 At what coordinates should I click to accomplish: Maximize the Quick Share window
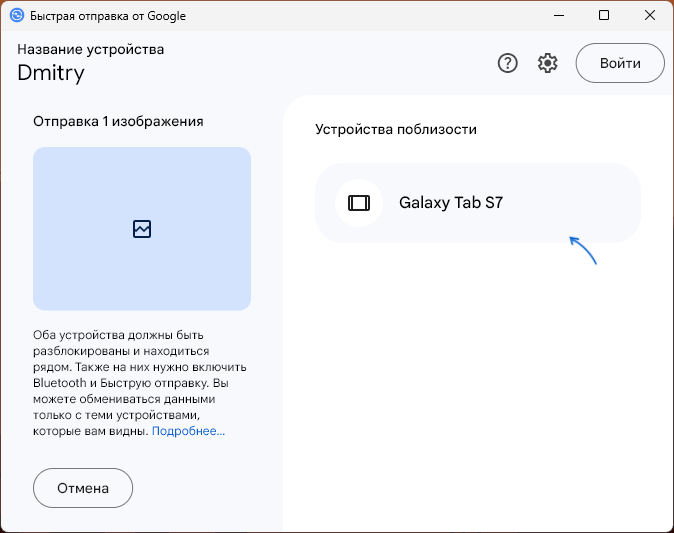(604, 16)
